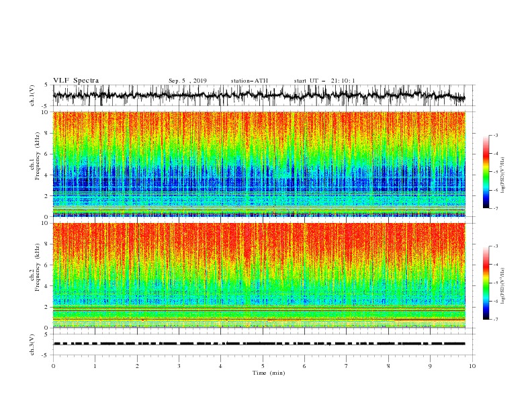Screen dimensions: 532x411
Task: Click the "6" tick on the time axis
Action: [304, 366]
